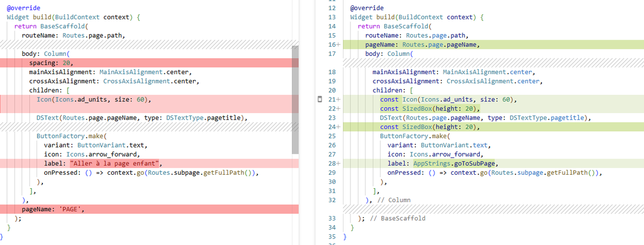Click '@override' in the left pane
This screenshot has height=245, width=644.
tap(23, 8)
